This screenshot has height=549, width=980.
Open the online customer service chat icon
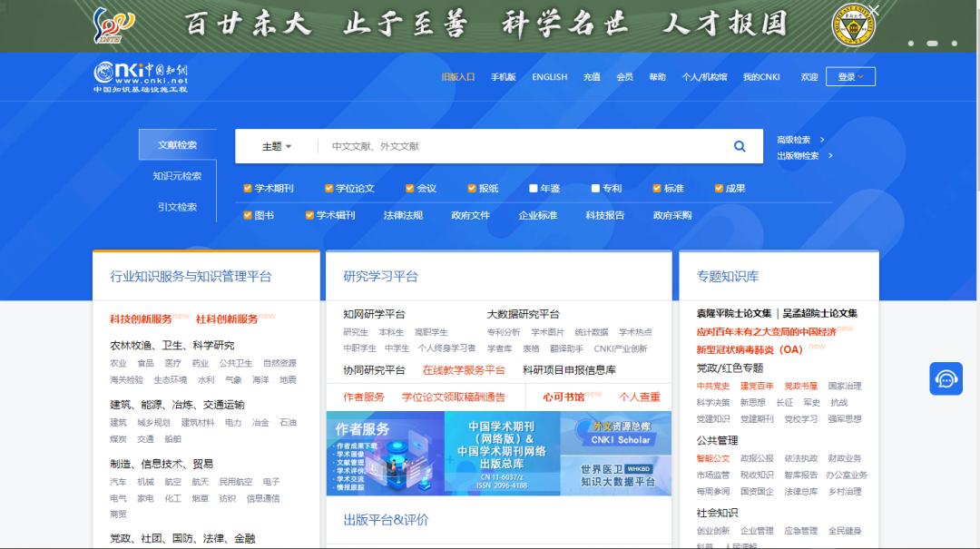[x=946, y=378]
